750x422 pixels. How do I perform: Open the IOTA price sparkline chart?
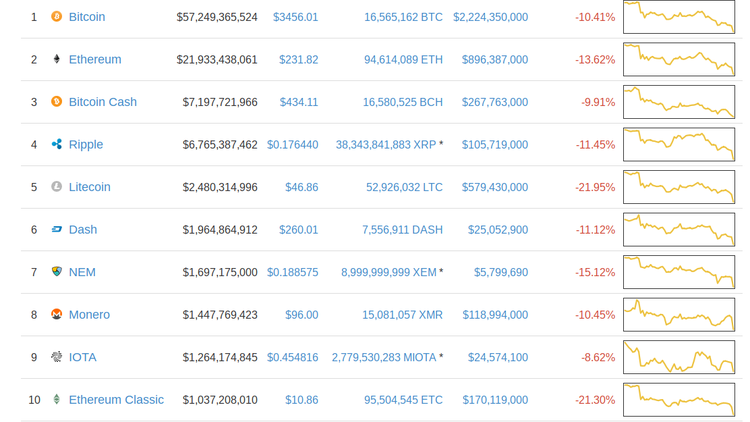pyautogui.click(x=678, y=357)
